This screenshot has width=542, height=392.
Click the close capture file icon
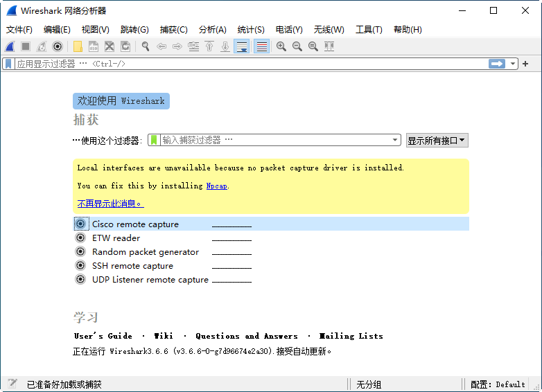click(x=110, y=46)
